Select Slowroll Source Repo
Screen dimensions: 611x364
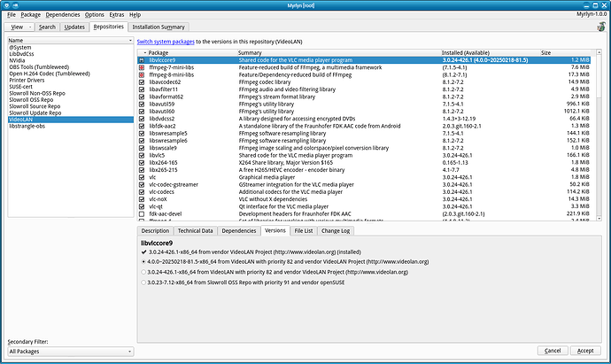71,106
